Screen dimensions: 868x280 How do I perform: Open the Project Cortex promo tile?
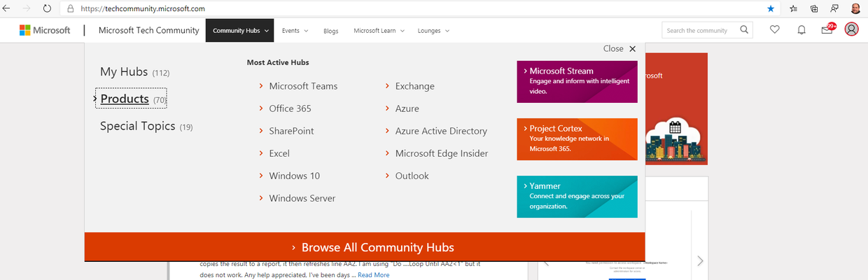point(577,139)
